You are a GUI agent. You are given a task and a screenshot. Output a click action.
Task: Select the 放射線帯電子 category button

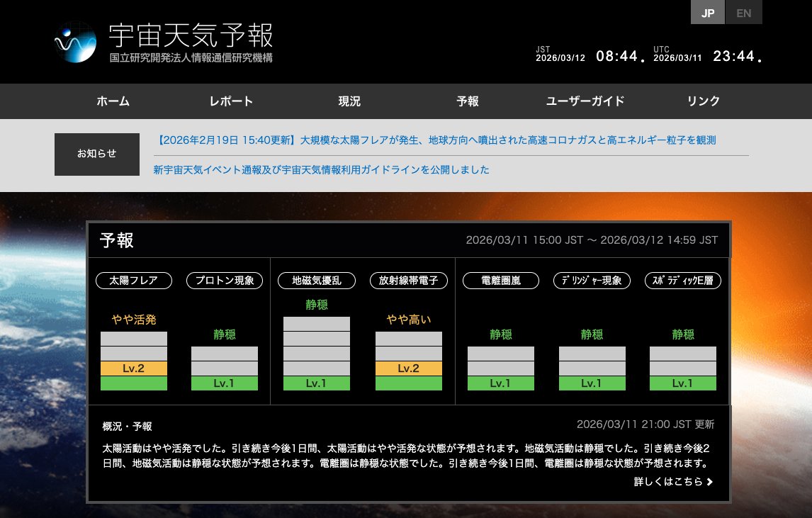[x=409, y=281]
